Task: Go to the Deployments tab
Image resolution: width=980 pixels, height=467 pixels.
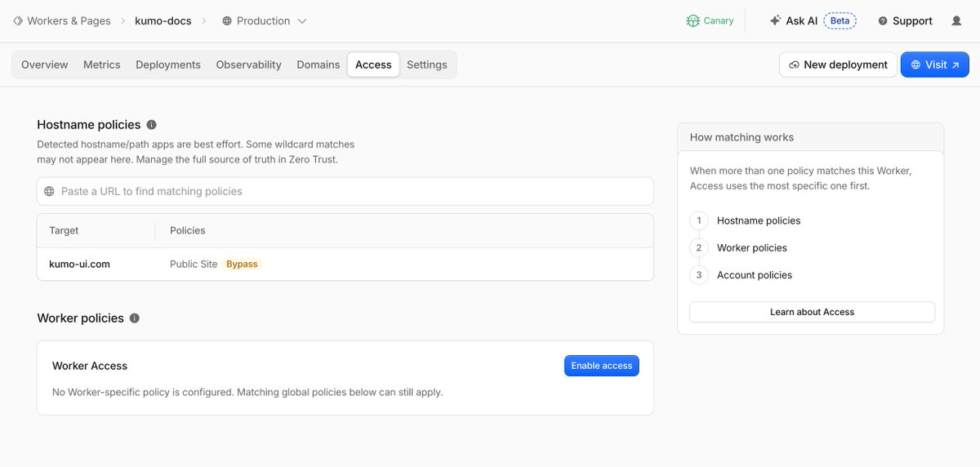Action: click(168, 64)
